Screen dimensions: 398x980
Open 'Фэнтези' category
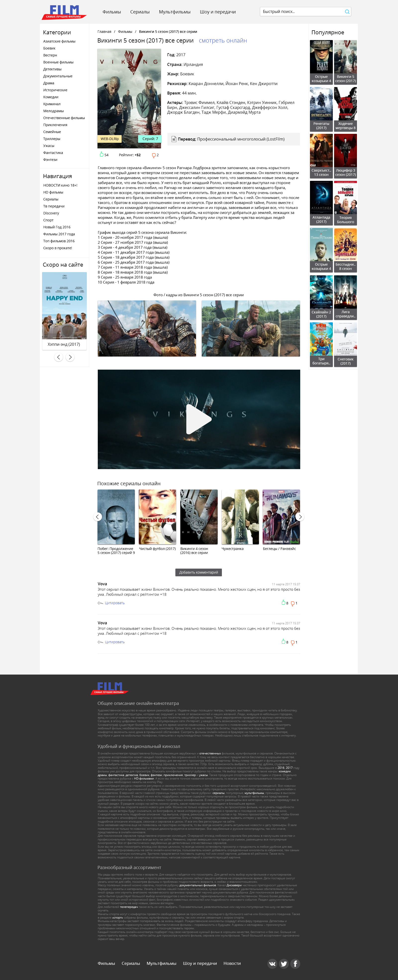(x=50, y=160)
